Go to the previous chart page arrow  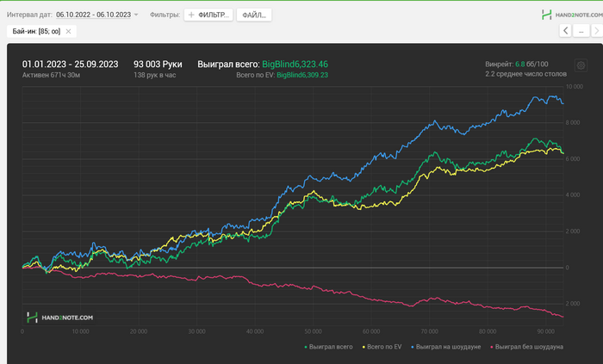[565, 31]
